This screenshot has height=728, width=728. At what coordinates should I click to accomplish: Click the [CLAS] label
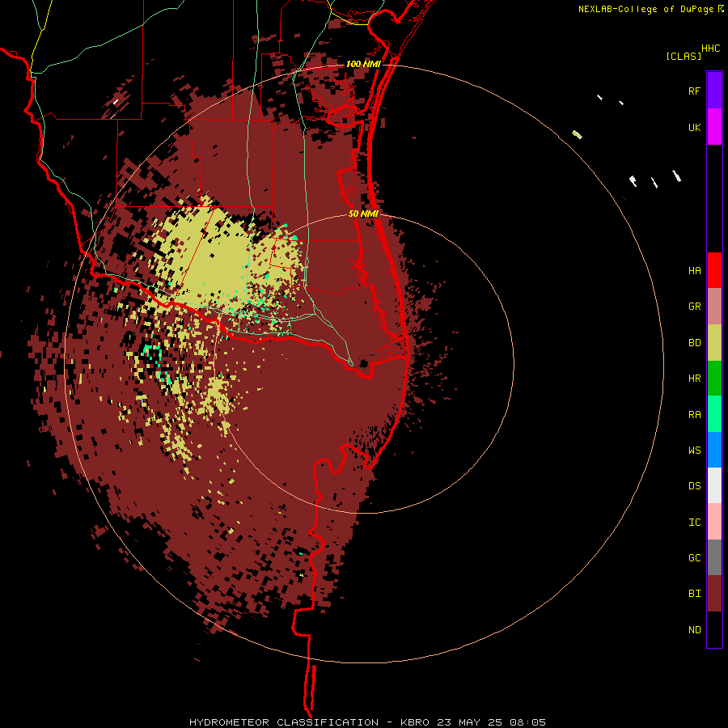point(683,56)
